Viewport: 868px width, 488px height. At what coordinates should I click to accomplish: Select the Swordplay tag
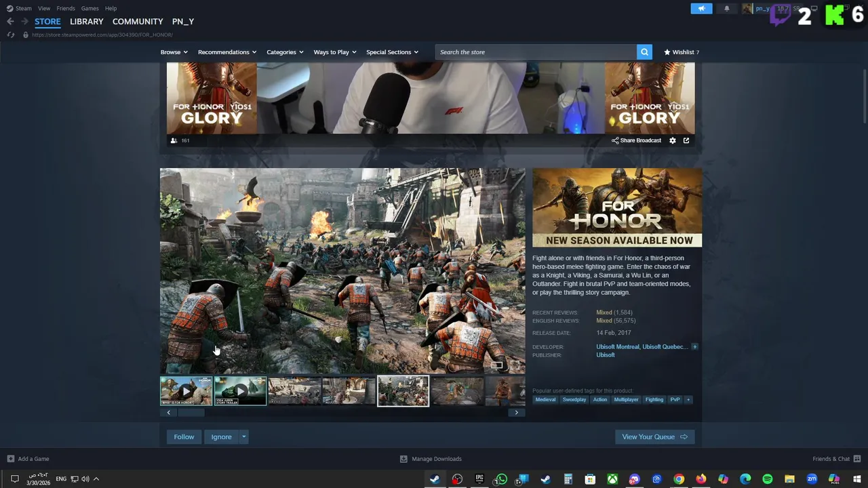click(x=574, y=400)
